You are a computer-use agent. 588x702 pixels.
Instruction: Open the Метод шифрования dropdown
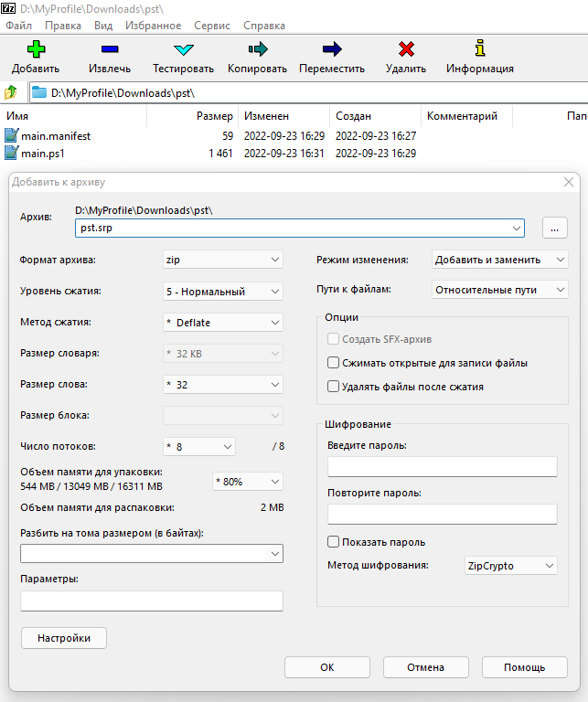509,567
